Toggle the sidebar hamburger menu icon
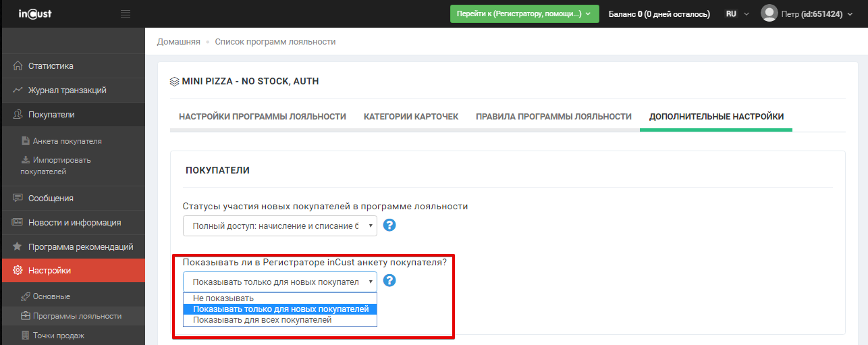This screenshot has width=868, height=345. 126,14
